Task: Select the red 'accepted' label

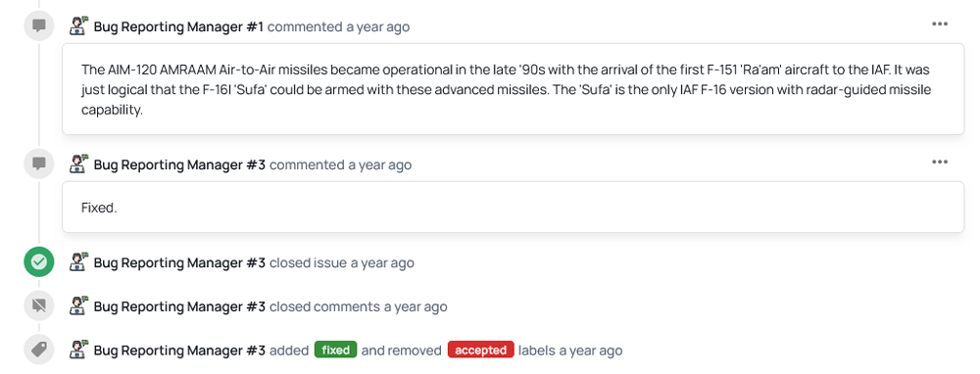Action: tap(480, 350)
